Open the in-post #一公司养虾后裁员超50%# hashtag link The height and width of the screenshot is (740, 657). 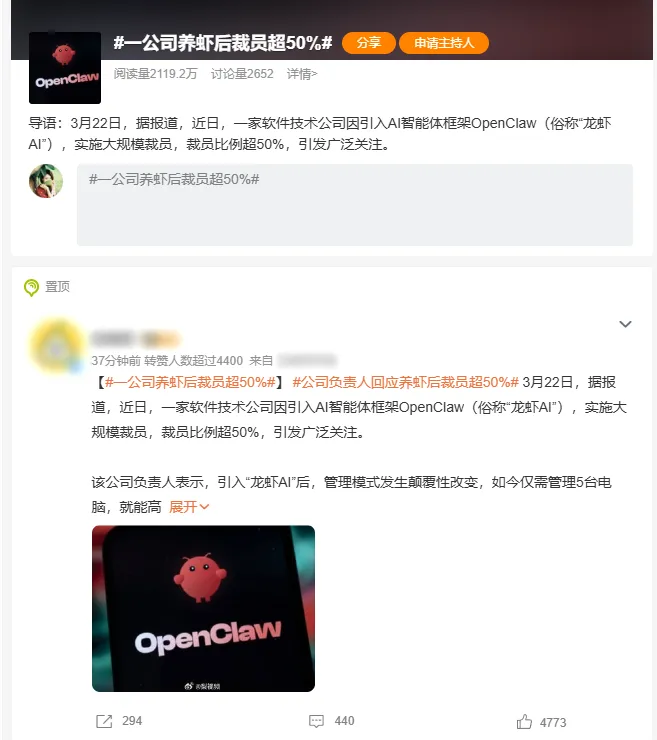[x=190, y=382]
